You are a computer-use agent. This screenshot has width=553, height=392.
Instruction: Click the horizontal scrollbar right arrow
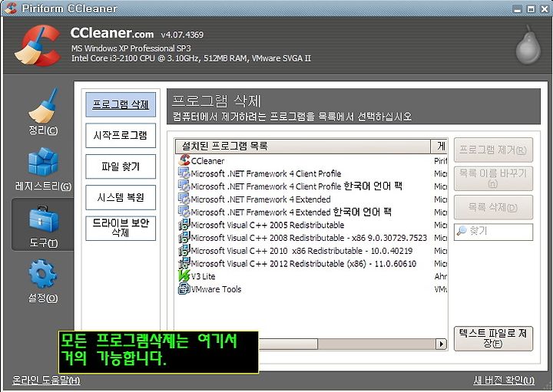441,344
